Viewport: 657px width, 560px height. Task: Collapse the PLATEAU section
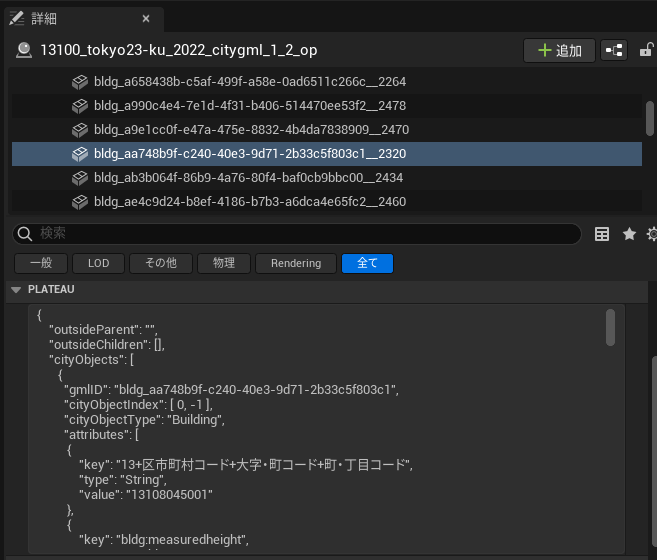16,290
